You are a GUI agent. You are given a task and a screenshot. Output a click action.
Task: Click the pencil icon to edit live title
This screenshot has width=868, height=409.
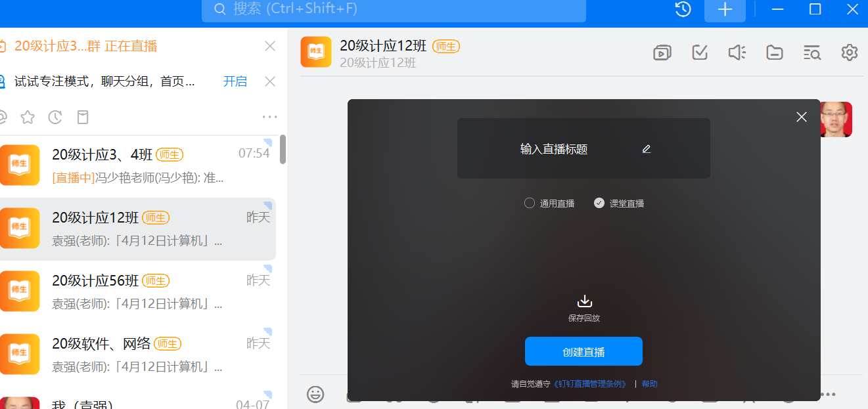click(647, 149)
